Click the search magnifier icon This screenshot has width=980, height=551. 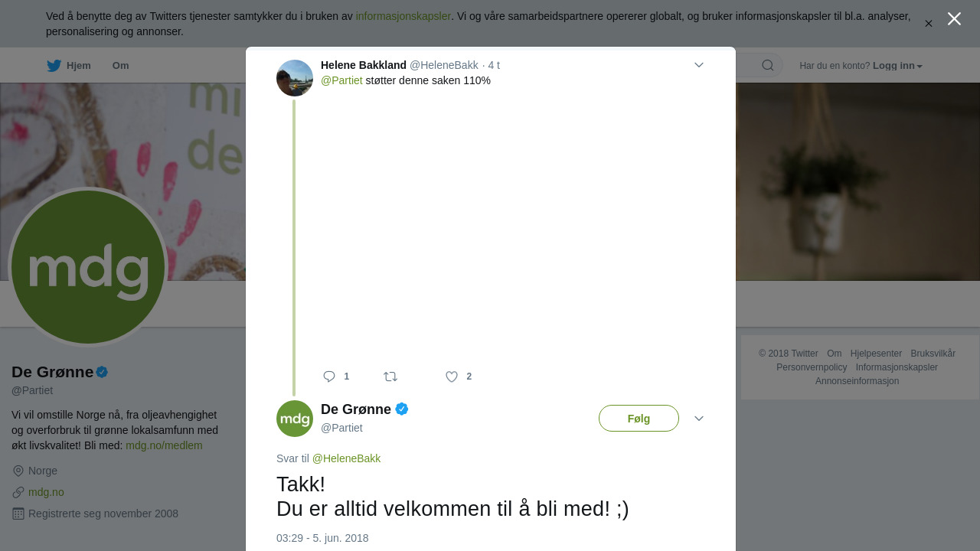click(768, 66)
